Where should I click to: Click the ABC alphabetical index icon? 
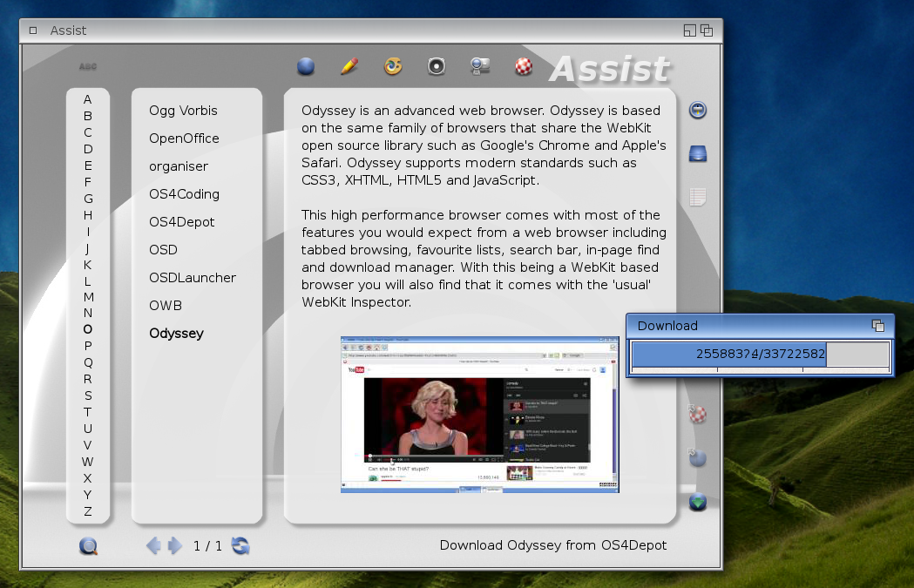pyautogui.click(x=88, y=66)
